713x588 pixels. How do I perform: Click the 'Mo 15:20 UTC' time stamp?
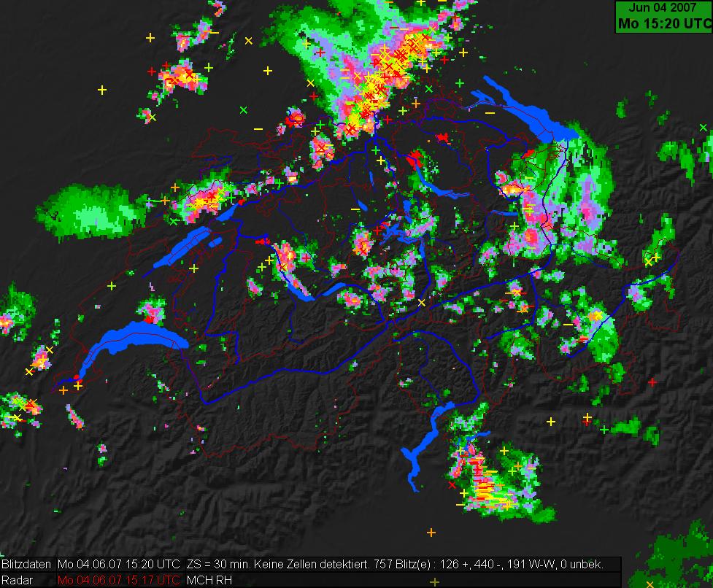pyautogui.click(x=665, y=23)
